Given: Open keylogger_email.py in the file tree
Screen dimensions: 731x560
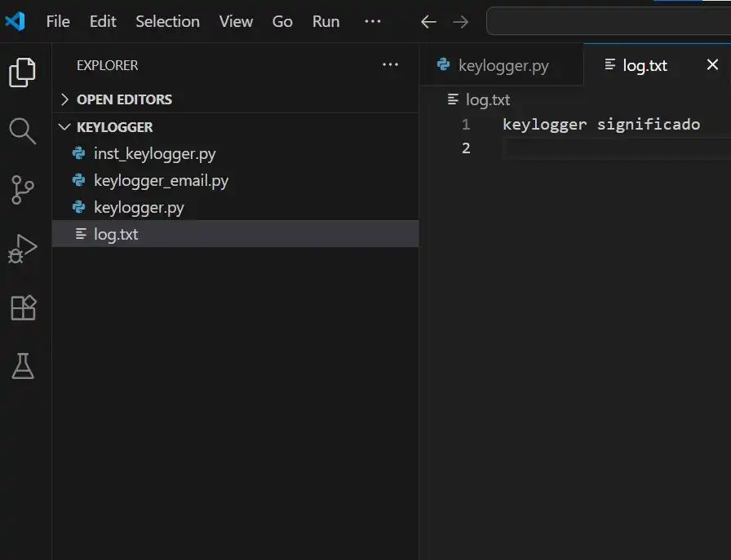Looking at the screenshot, I should pos(161,180).
